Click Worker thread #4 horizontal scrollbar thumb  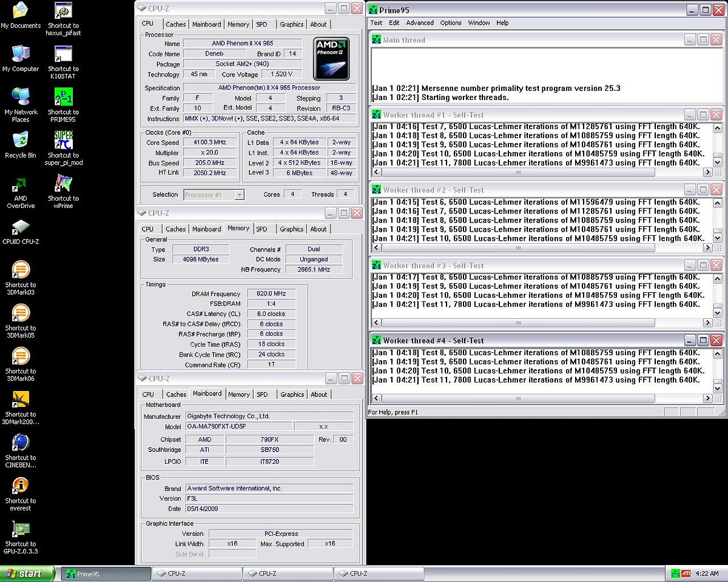(x=517, y=398)
